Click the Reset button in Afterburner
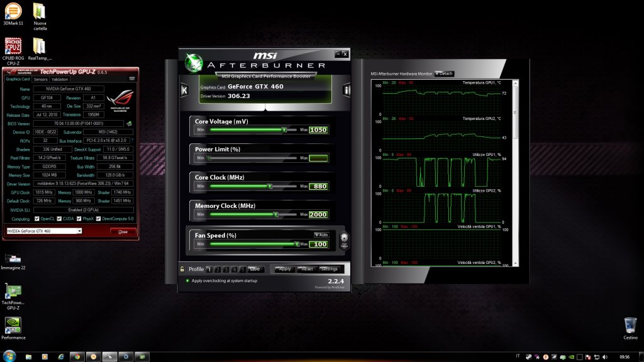This screenshot has height=362, width=644. (x=306, y=269)
